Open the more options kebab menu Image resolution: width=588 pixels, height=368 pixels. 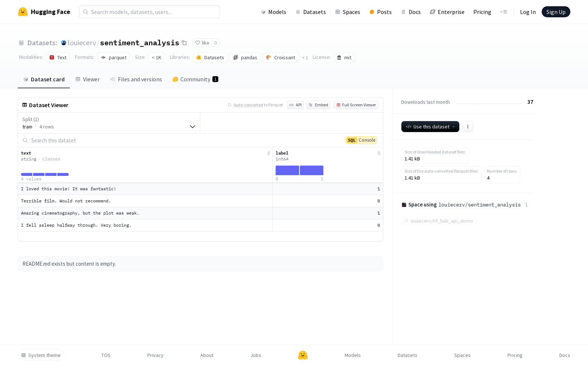[468, 127]
